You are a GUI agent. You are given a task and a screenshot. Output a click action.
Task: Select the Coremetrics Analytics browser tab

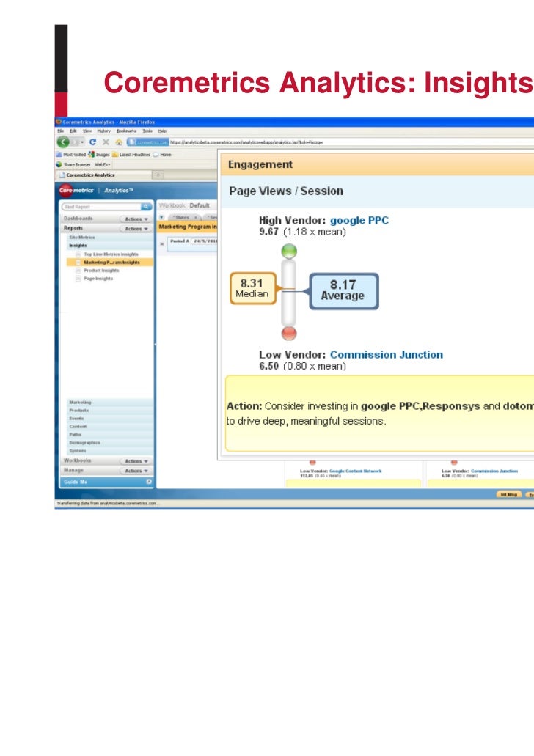103,175
